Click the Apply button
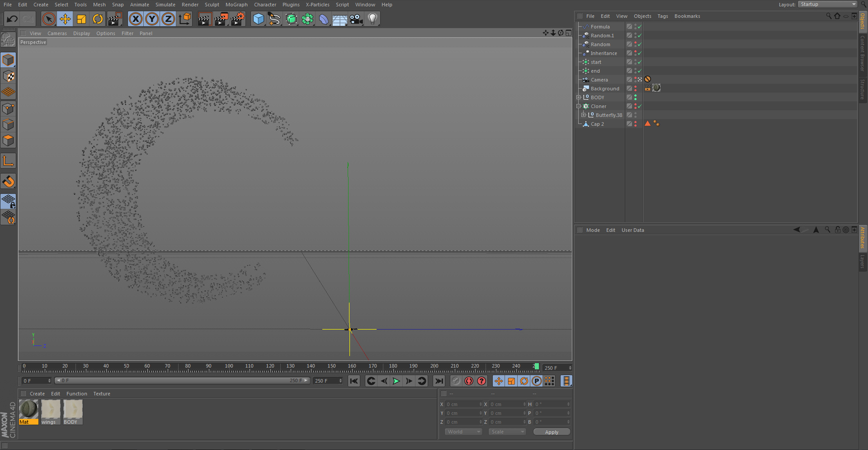 click(x=552, y=432)
